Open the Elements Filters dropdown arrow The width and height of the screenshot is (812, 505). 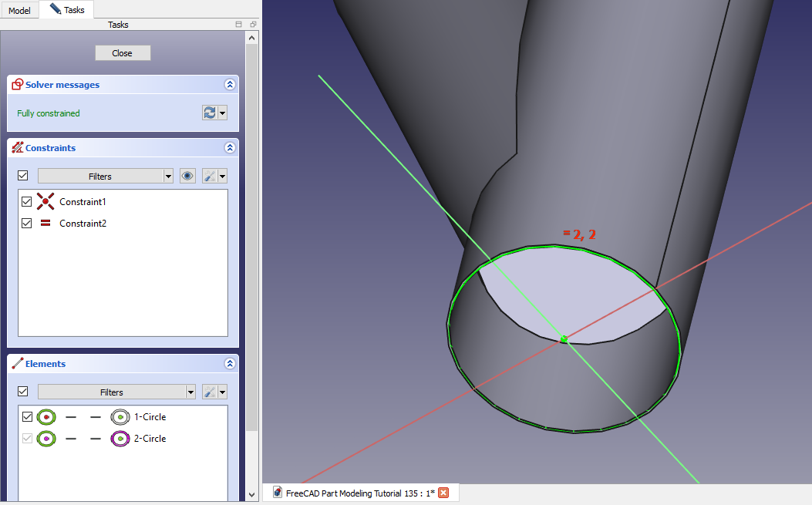pos(190,392)
